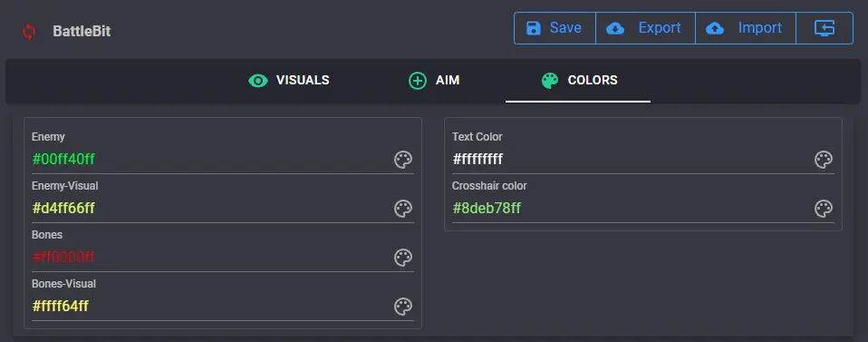
Task: Edit the Enemy-Visual hex value #d4ff66ff
Action: [x=210, y=209]
